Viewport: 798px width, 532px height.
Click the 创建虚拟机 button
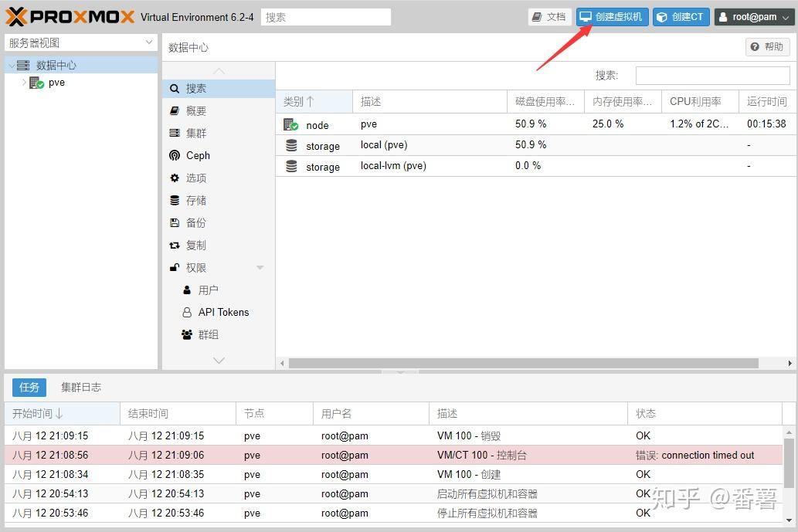(613, 17)
